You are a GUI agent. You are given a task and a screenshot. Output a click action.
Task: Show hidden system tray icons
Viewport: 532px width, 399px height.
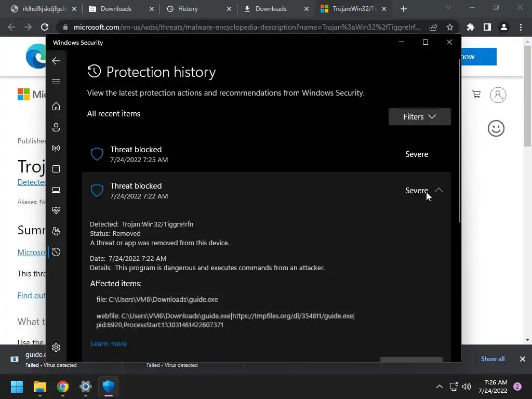pos(440,387)
